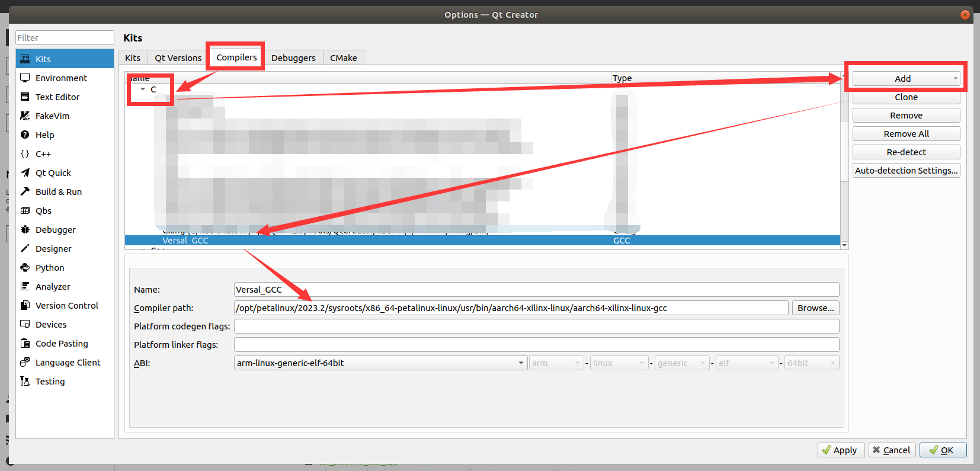The image size is (980, 471).
Task: Open Analyzer settings icon
Action: coord(25,286)
